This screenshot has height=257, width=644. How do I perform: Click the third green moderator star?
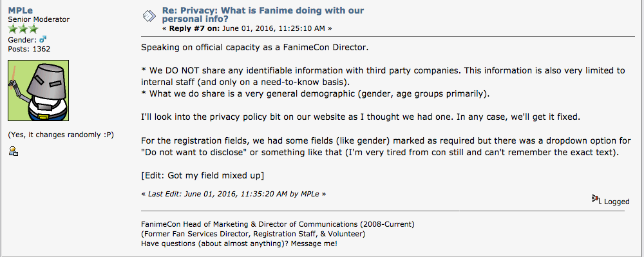click(x=33, y=29)
